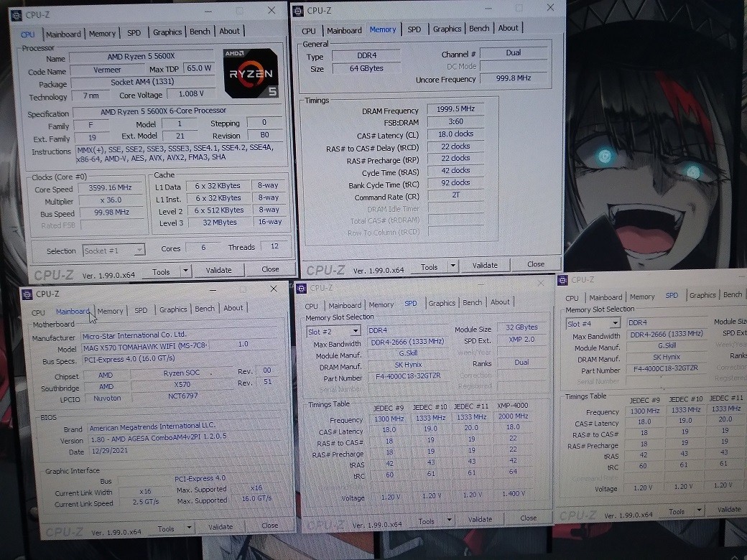Open the About tab in the CPU window

click(229, 31)
